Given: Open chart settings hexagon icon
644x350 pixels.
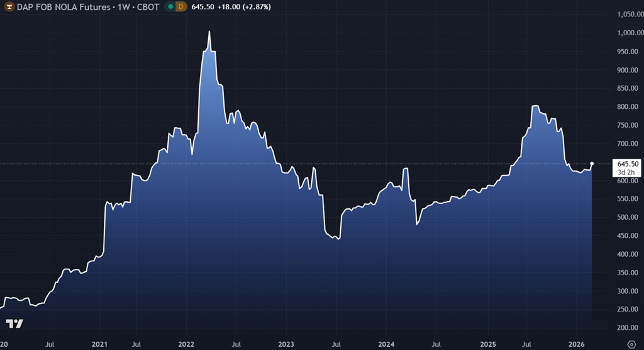Looking at the screenshot, I should [x=631, y=344].
